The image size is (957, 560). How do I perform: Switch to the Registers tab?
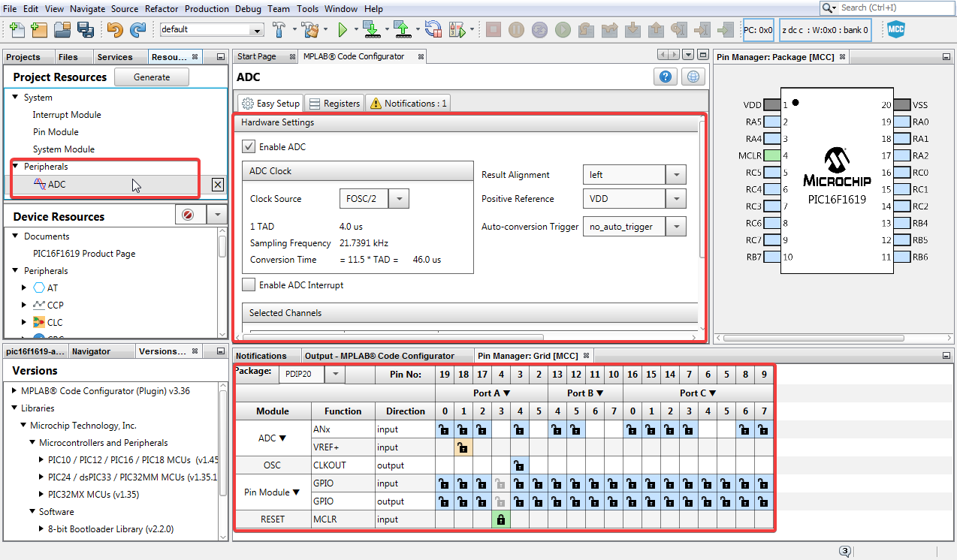coord(334,103)
